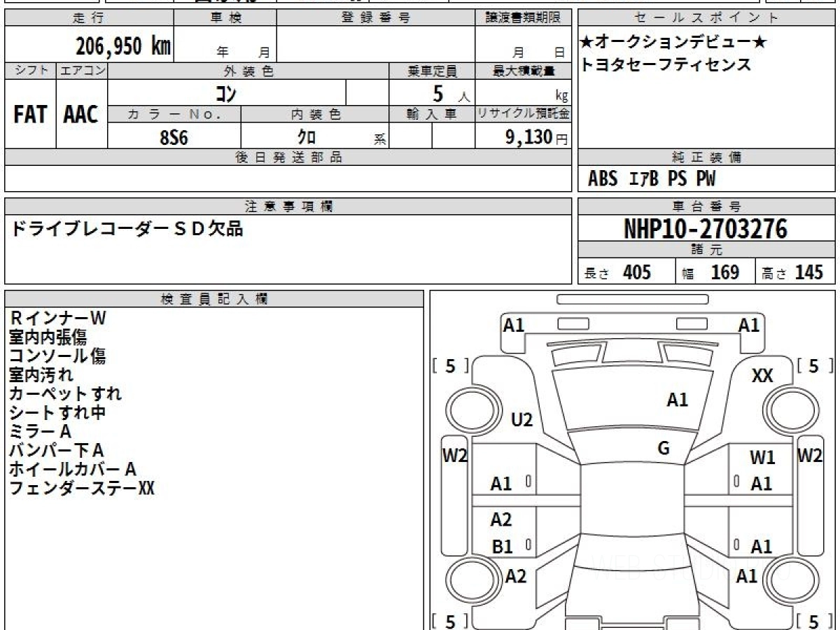Select the フェンダーステーXX inspector note
Viewport: 840px width, 630px height.
(x=81, y=488)
